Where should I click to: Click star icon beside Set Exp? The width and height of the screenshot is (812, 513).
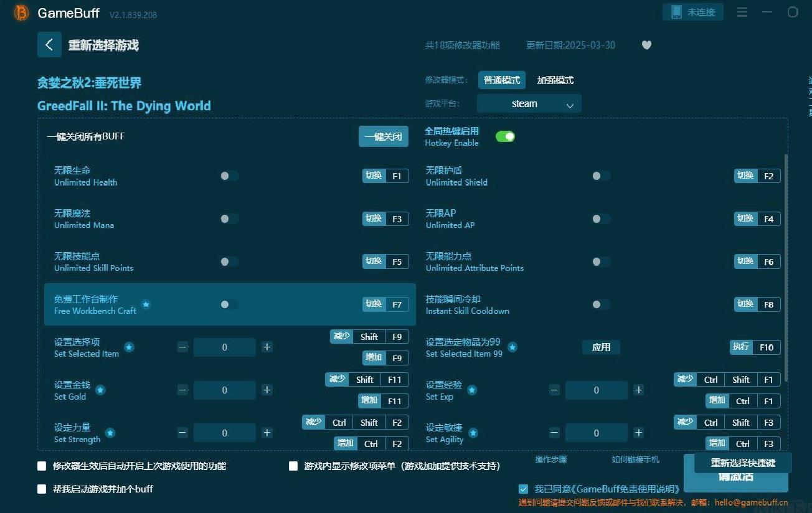pos(472,390)
